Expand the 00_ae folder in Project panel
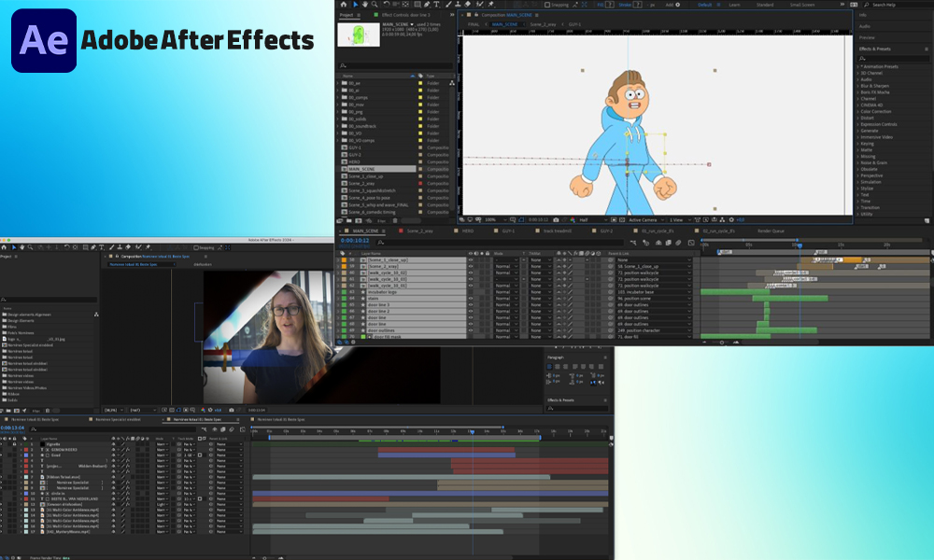 tap(338, 83)
